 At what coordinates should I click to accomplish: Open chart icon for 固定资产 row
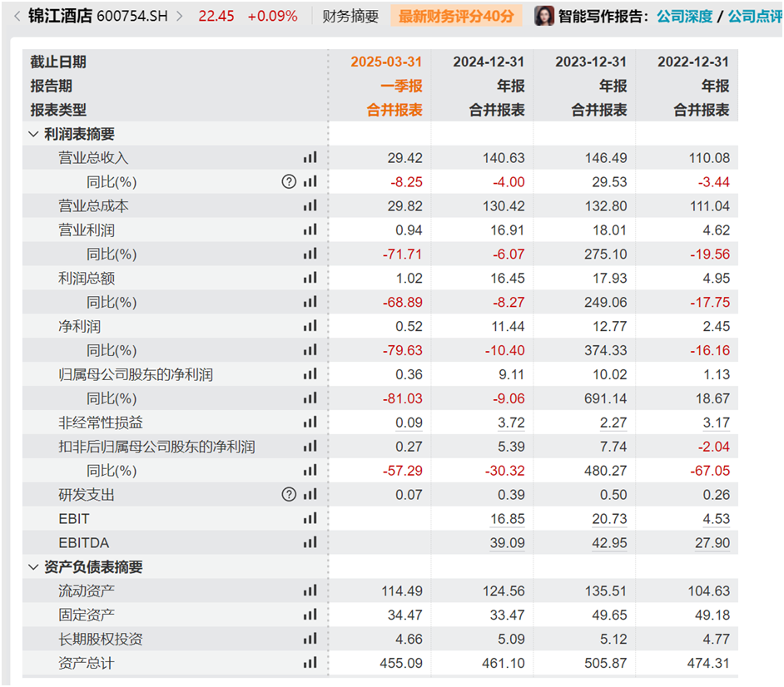point(310,615)
